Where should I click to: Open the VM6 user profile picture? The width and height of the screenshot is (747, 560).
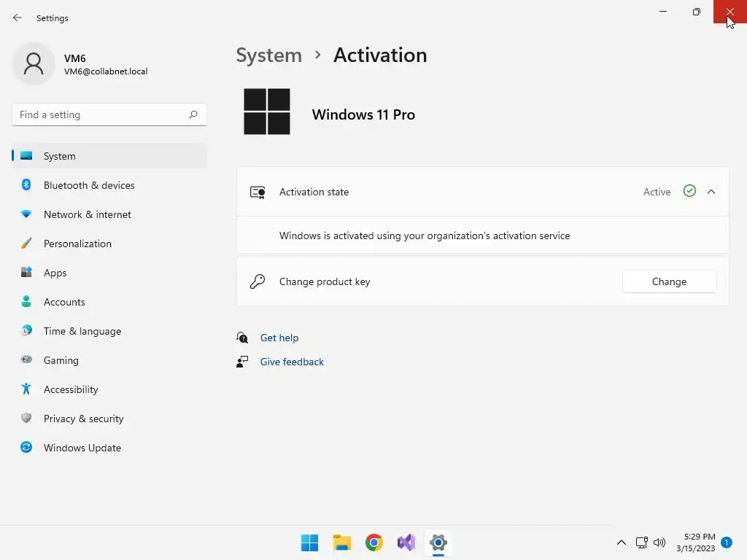(x=34, y=63)
